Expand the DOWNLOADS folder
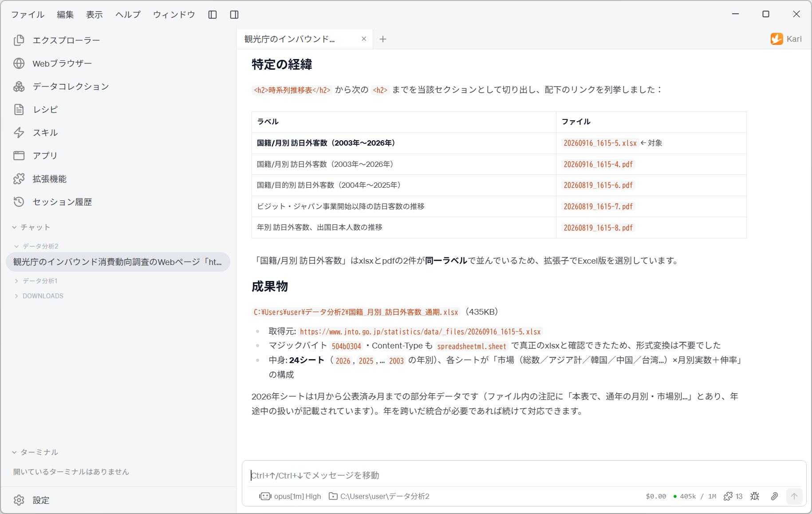Viewport: 812px width, 514px height. [39, 296]
